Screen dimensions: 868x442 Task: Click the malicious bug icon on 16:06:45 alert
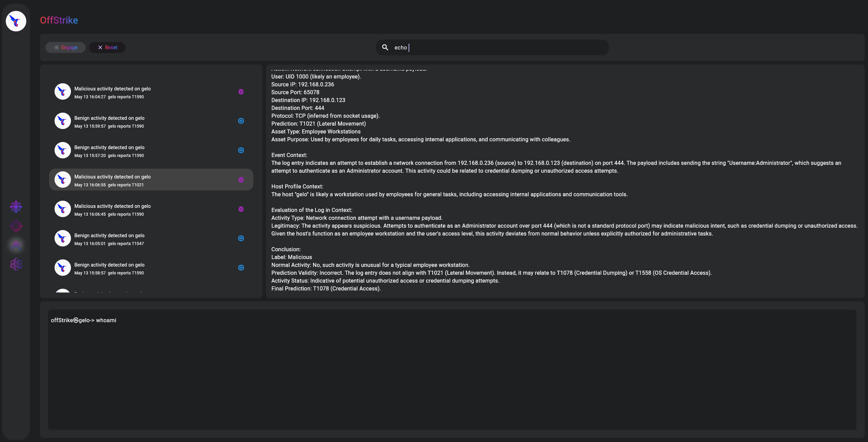click(241, 209)
